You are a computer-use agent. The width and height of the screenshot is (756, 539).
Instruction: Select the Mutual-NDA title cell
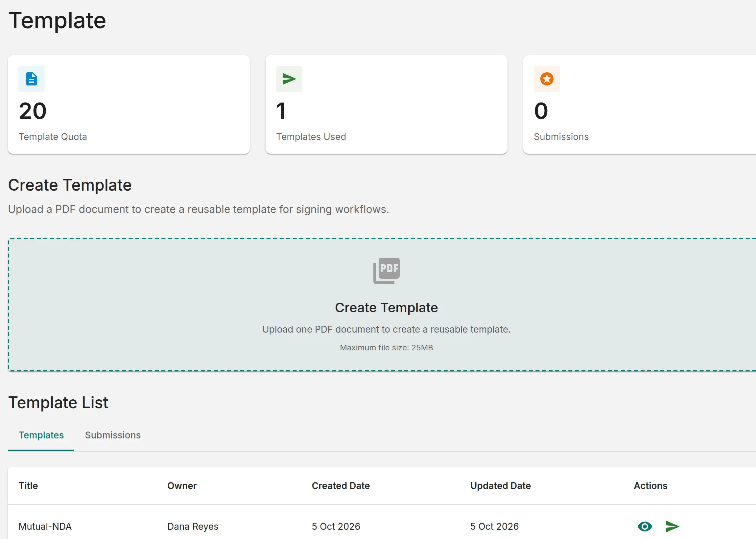click(45, 526)
